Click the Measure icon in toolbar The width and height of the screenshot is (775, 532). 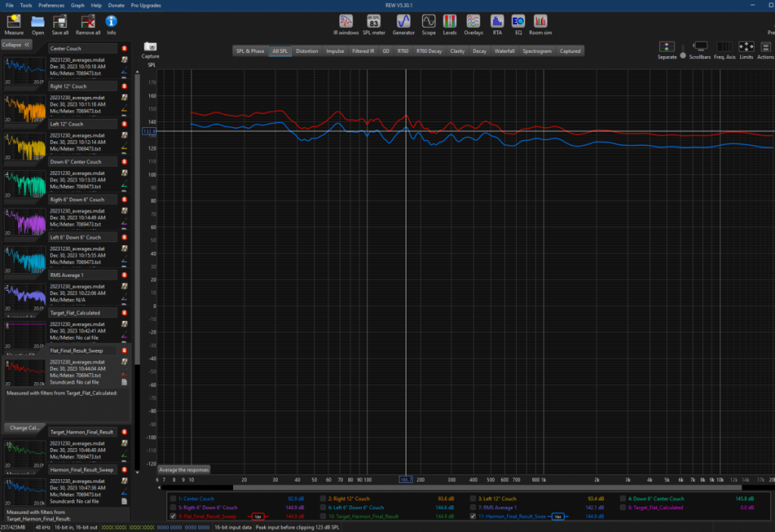(x=14, y=23)
